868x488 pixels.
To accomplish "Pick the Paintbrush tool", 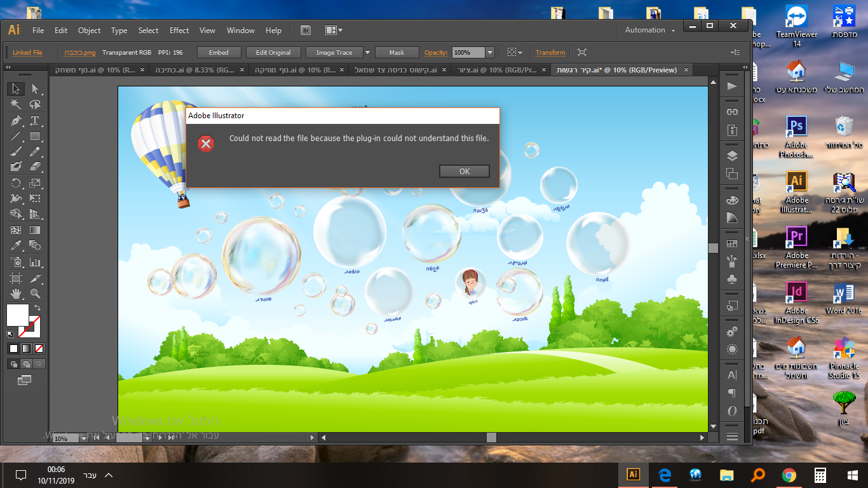I will pos(17,151).
